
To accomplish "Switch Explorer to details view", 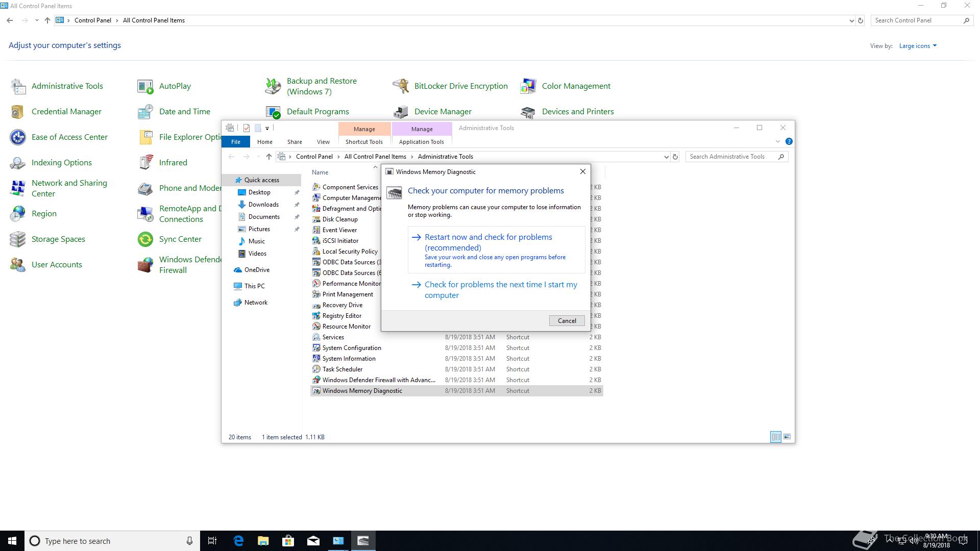I will pyautogui.click(x=776, y=437).
